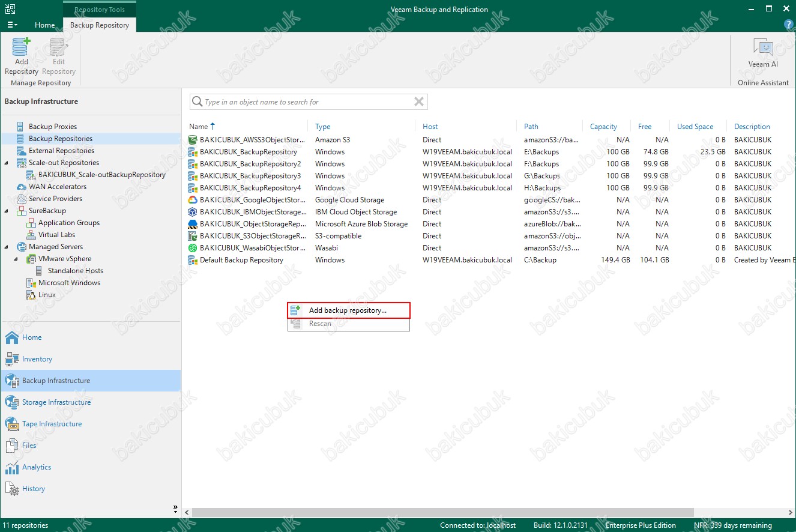The image size is (796, 532).
Task: Select BAKICUBUK_Scale-outBackupRepository tree item
Action: click(96, 175)
